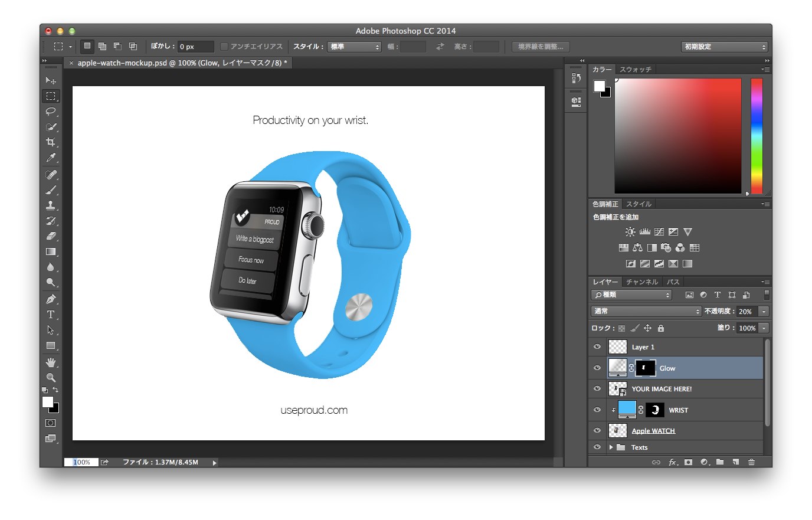
Task: Add a layer style with fx button
Action: click(x=673, y=462)
